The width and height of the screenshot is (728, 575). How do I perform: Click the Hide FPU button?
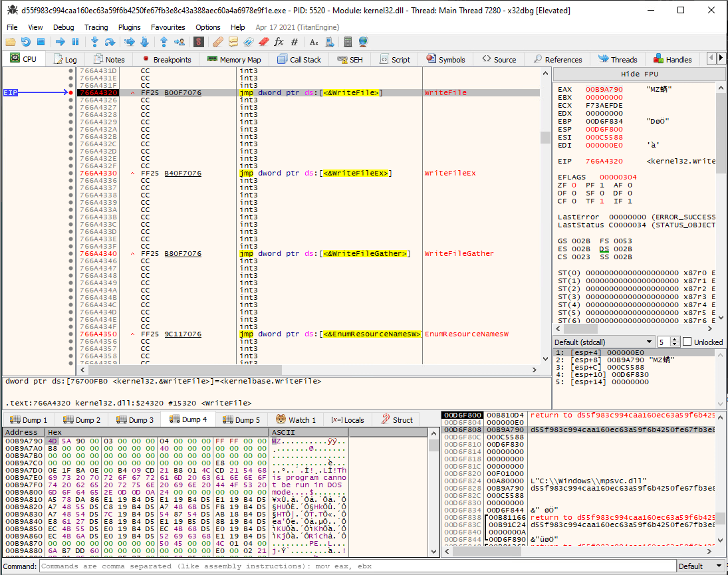click(x=639, y=74)
